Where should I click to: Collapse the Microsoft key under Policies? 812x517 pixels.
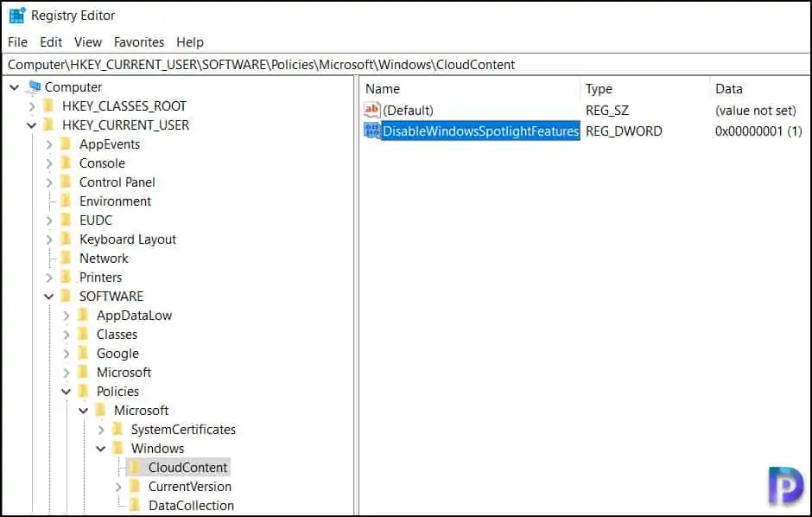[84, 411]
